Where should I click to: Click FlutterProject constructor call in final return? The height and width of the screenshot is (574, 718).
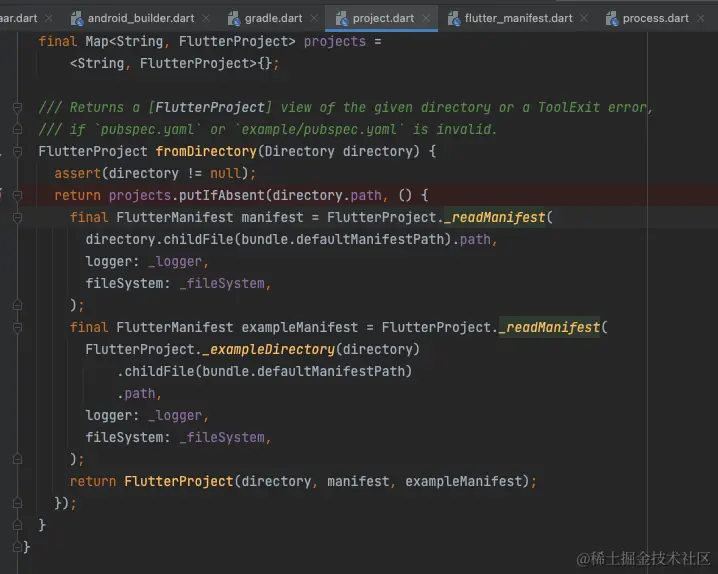pyautogui.click(x=179, y=481)
